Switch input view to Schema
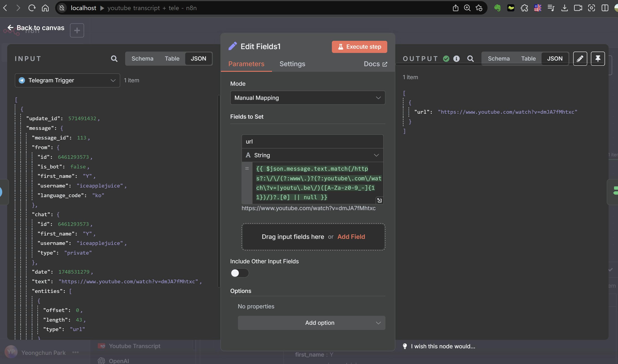The image size is (618, 364). tap(142, 59)
